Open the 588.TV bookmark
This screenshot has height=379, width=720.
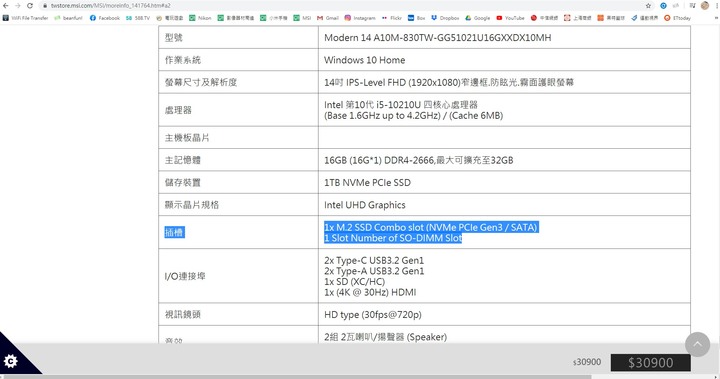(x=138, y=18)
